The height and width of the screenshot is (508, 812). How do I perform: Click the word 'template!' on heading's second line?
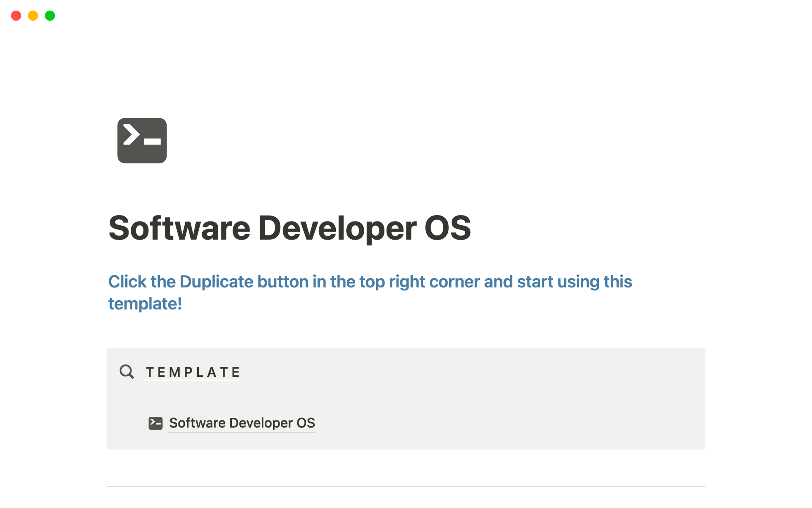tap(145, 304)
